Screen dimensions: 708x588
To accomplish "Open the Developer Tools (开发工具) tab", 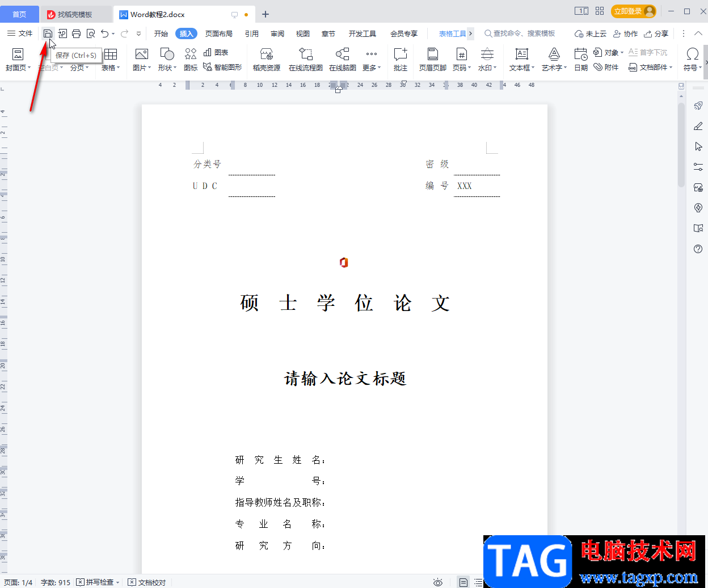I will (363, 33).
